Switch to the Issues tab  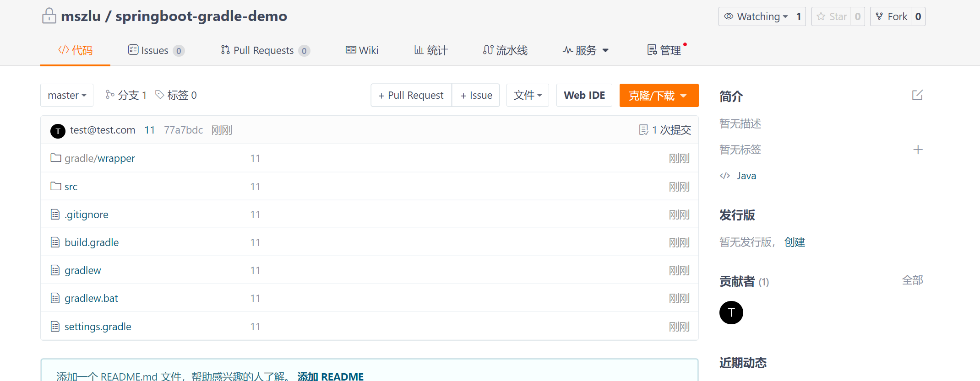click(156, 50)
